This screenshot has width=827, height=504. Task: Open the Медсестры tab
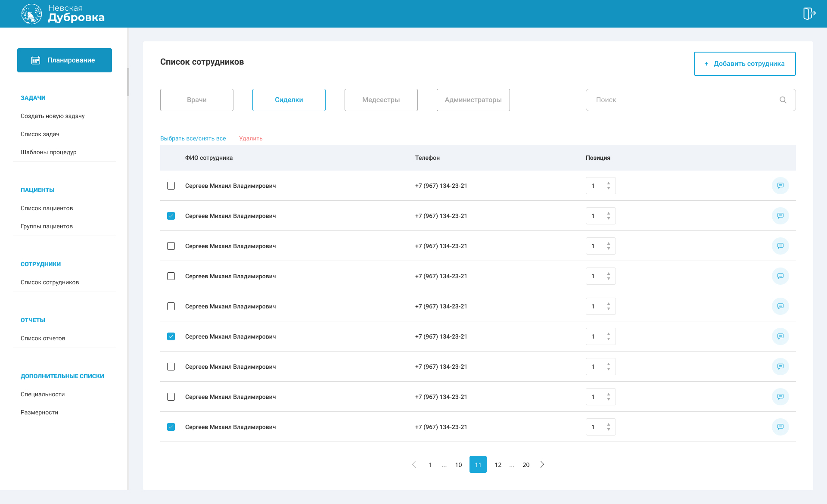pyautogui.click(x=381, y=100)
